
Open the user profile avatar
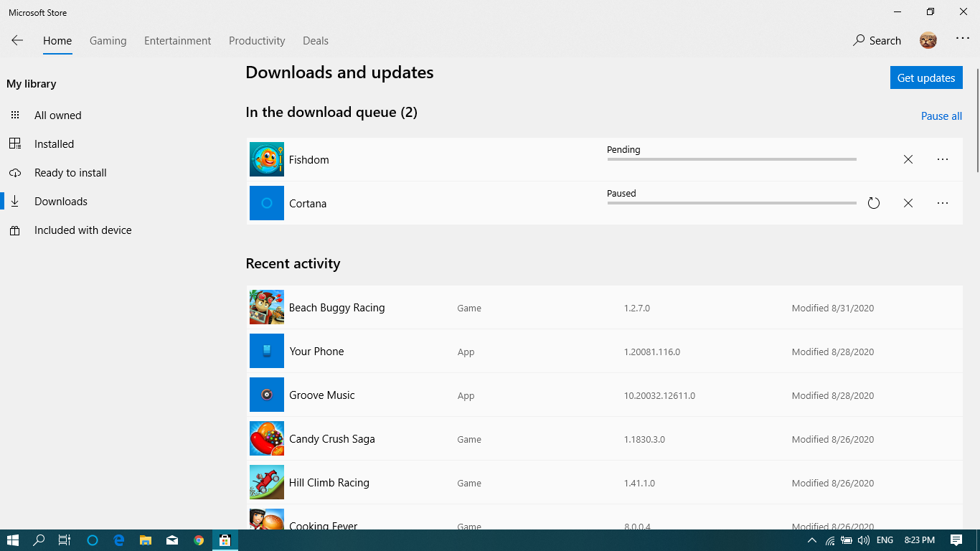(x=928, y=40)
